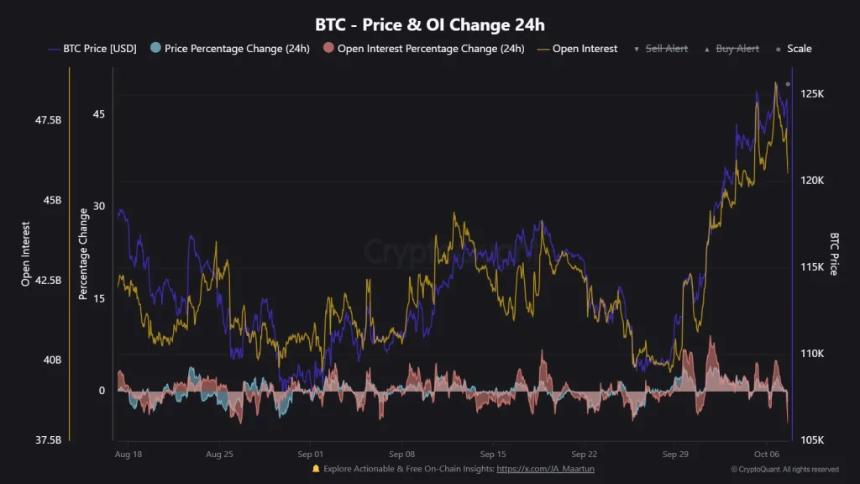
Task: Click the CryptoQuant copyright text
Action: [784, 469]
